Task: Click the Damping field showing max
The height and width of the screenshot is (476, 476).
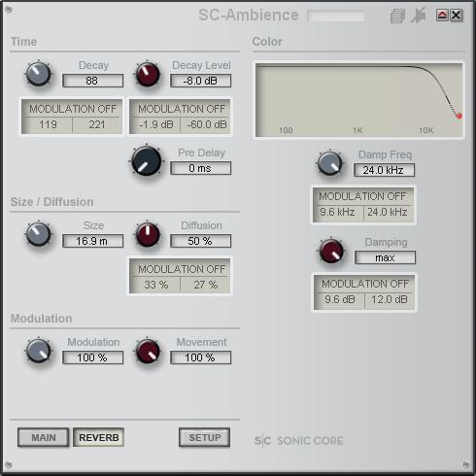Action: [386, 257]
